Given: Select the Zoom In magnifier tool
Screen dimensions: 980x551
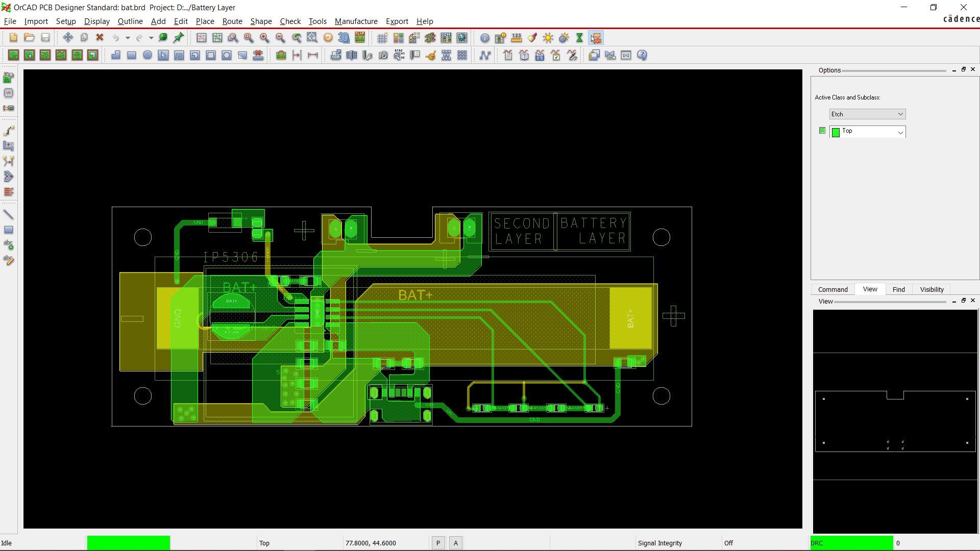Looking at the screenshot, I should (x=264, y=38).
